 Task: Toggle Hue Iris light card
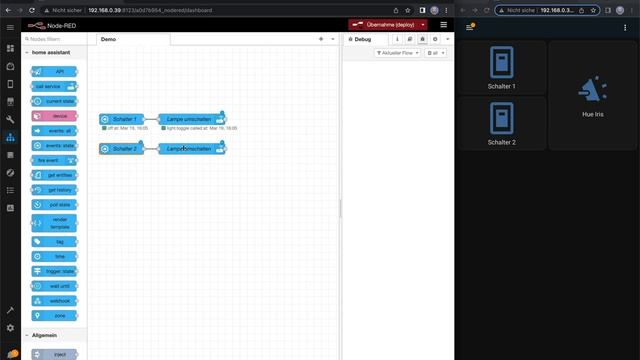593,96
